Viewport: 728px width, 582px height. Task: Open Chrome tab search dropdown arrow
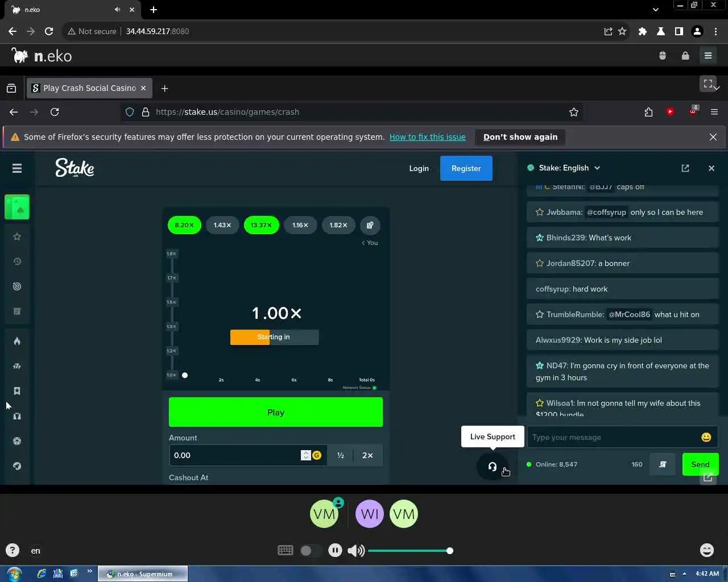point(656,10)
